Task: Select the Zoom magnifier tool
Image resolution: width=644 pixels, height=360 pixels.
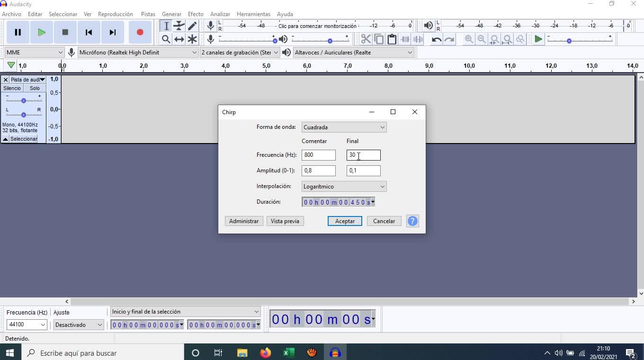Action: pyautogui.click(x=166, y=39)
